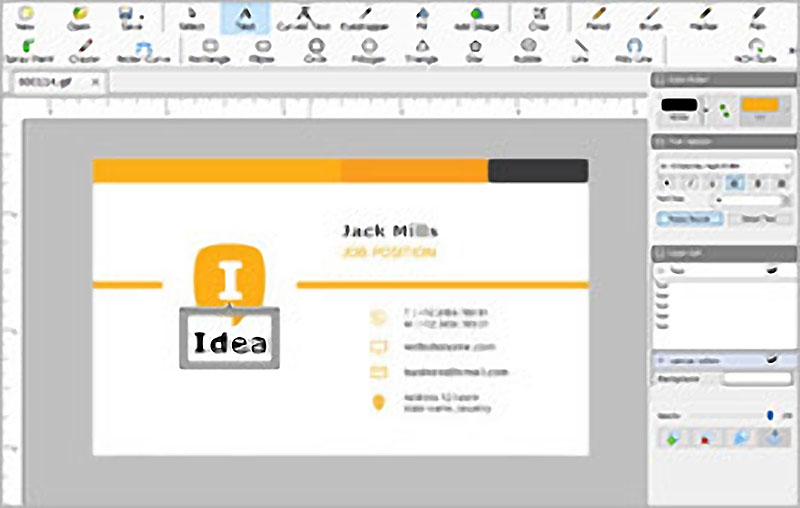
Task: Select the Polygon shape tool
Action: (369, 52)
